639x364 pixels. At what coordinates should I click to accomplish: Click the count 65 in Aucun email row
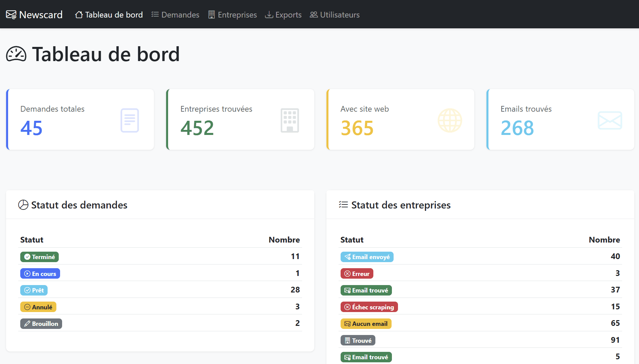point(615,323)
